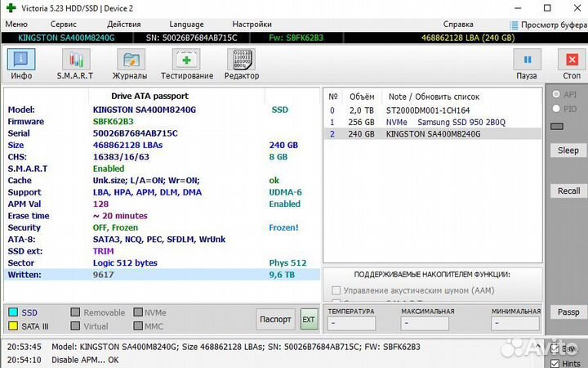
Task: Toggle the Звук sound checkbox
Action: click(555, 349)
